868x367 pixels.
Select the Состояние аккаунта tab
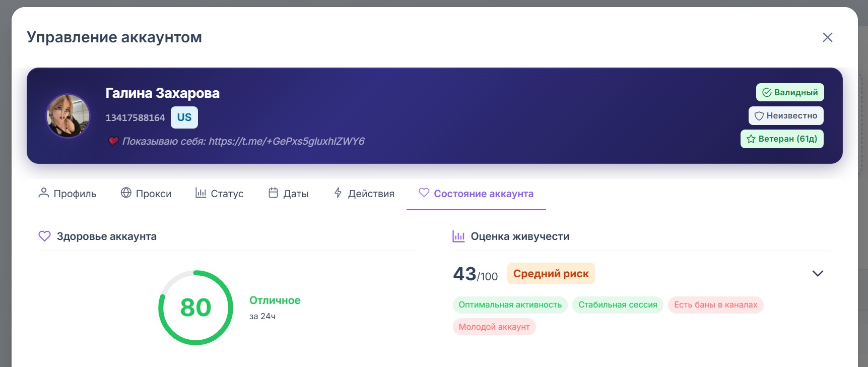[x=476, y=194]
